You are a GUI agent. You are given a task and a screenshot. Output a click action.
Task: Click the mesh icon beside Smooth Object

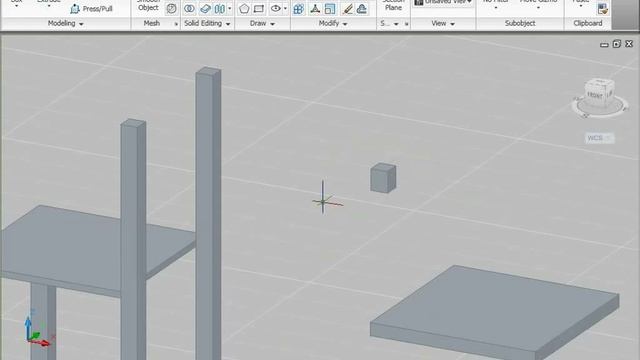(x=171, y=9)
